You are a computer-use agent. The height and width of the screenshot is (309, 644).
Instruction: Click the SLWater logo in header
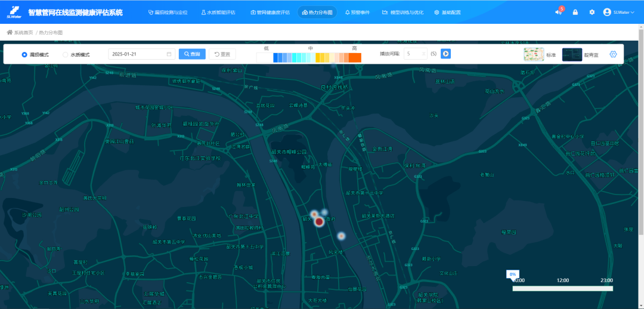tap(14, 12)
